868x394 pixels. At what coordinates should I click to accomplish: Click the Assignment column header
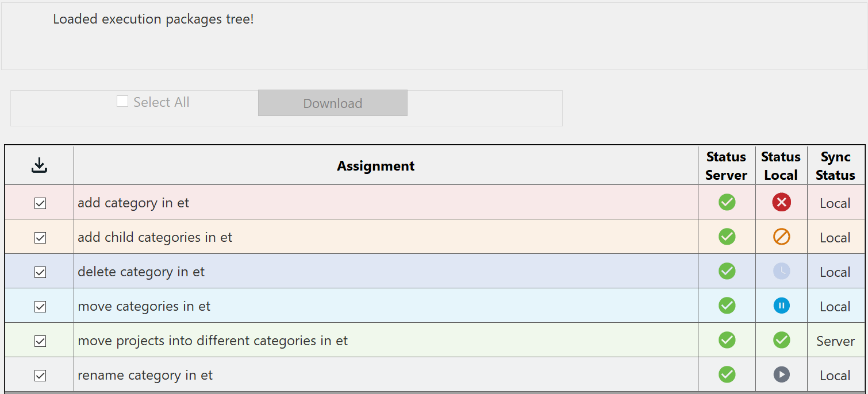pyautogui.click(x=375, y=166)
